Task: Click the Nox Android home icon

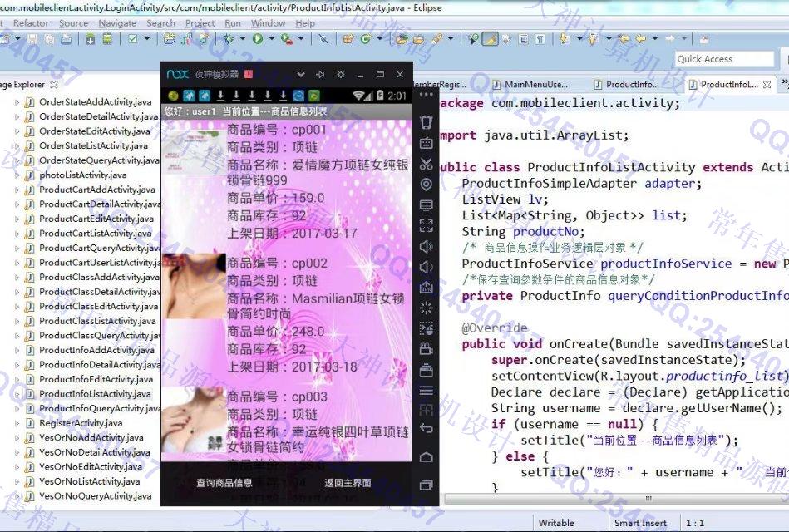Action: 427,457
